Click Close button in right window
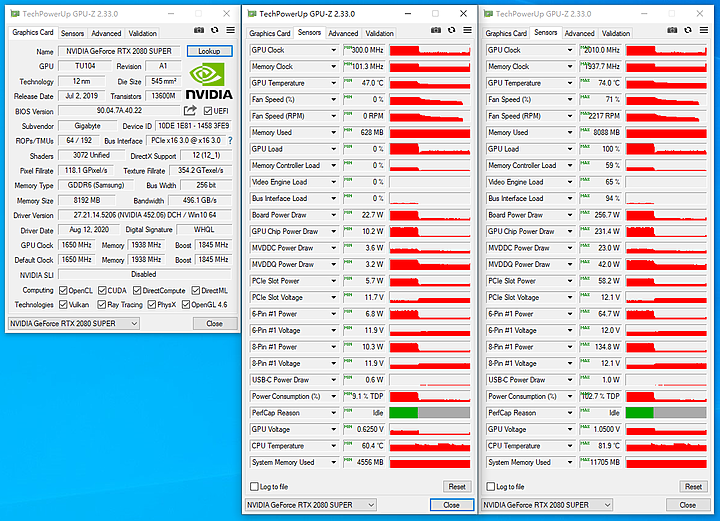720x521 pixels. (688, 505)
